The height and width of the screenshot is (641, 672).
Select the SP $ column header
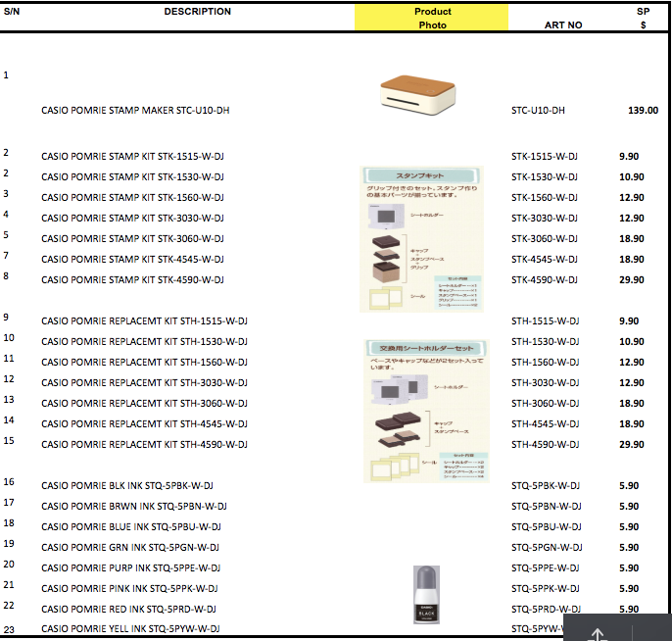[643, 18]
